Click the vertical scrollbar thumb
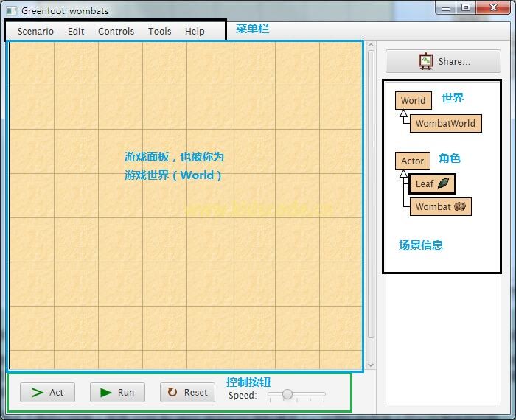516x420 pixels. coord(371,194)
